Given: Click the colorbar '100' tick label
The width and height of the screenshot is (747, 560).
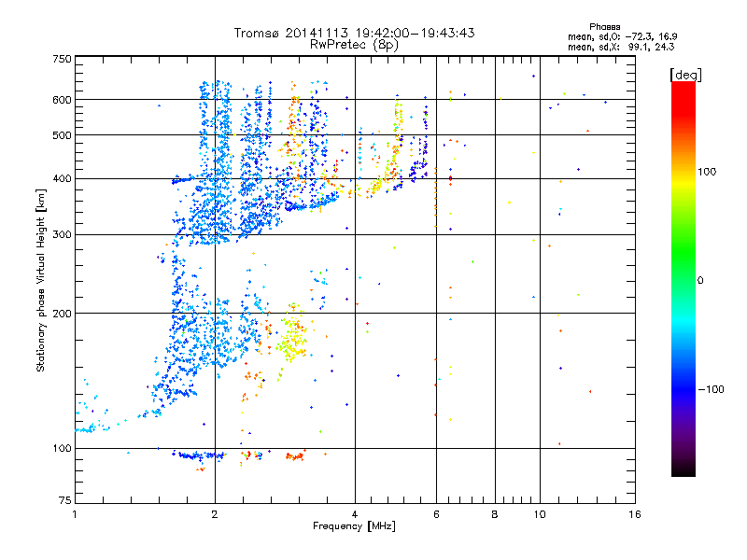Looking at the screenshot, I should [707, 172].
